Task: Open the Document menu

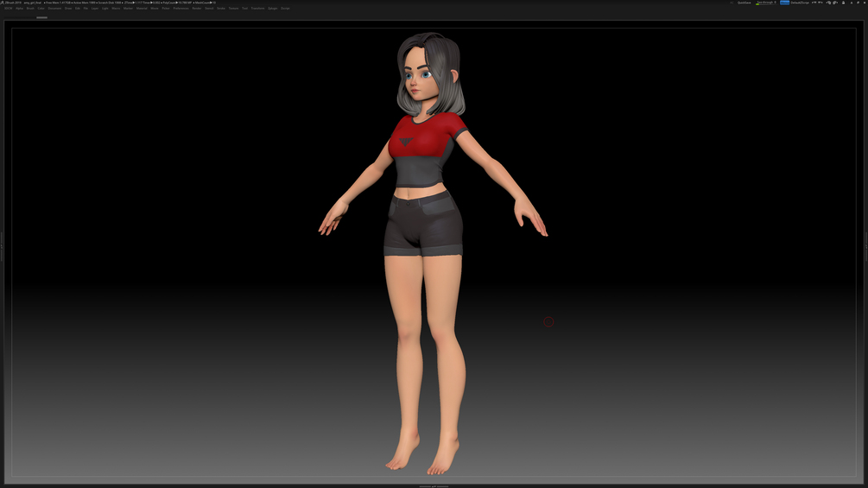Action: pyautogui.click(x=54, y=9)
